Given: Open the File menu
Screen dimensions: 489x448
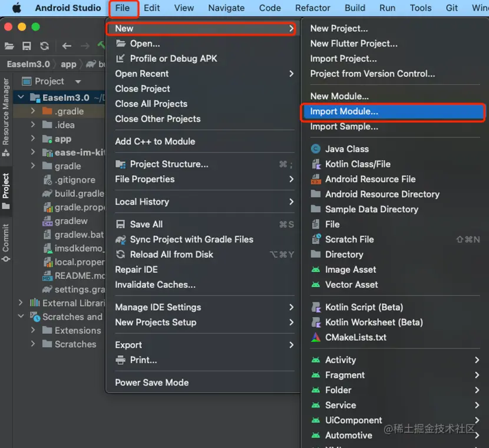Looking at the screenshot, I should [x=123, y=8].
